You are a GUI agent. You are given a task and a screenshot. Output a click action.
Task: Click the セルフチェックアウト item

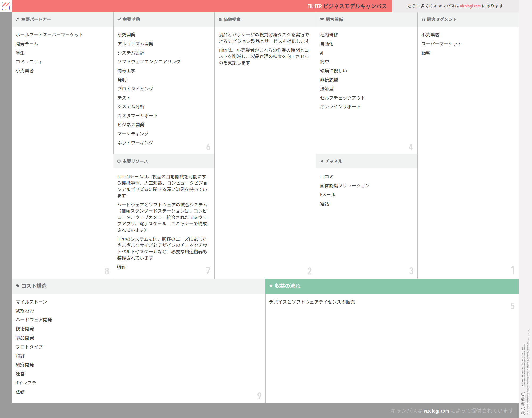342,98
